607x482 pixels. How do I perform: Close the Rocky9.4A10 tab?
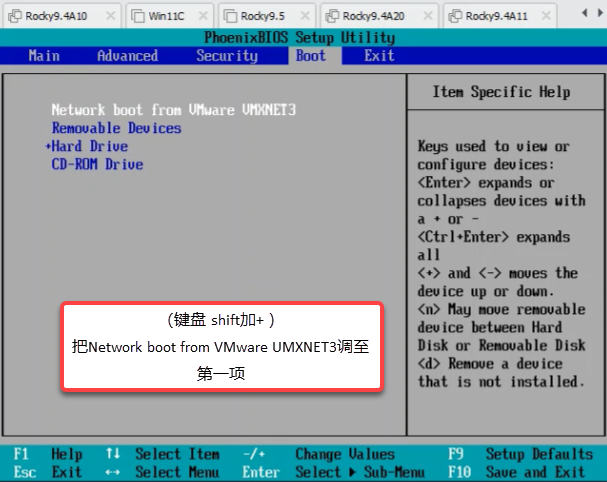112,16
